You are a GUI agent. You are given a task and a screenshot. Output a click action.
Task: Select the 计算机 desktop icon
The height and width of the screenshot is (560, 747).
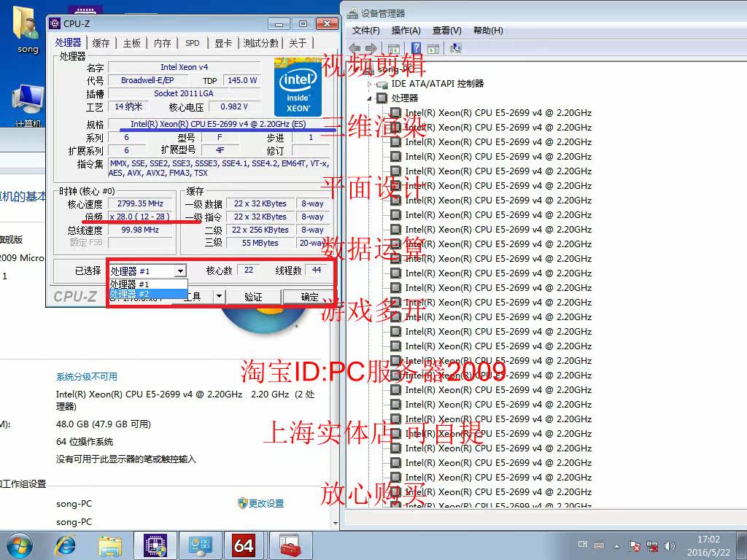pyautogui.click(x=27, y=106)
